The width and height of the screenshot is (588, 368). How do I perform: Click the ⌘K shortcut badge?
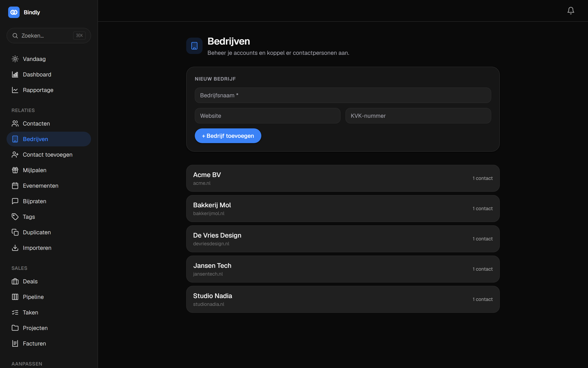tap(79, 36)
